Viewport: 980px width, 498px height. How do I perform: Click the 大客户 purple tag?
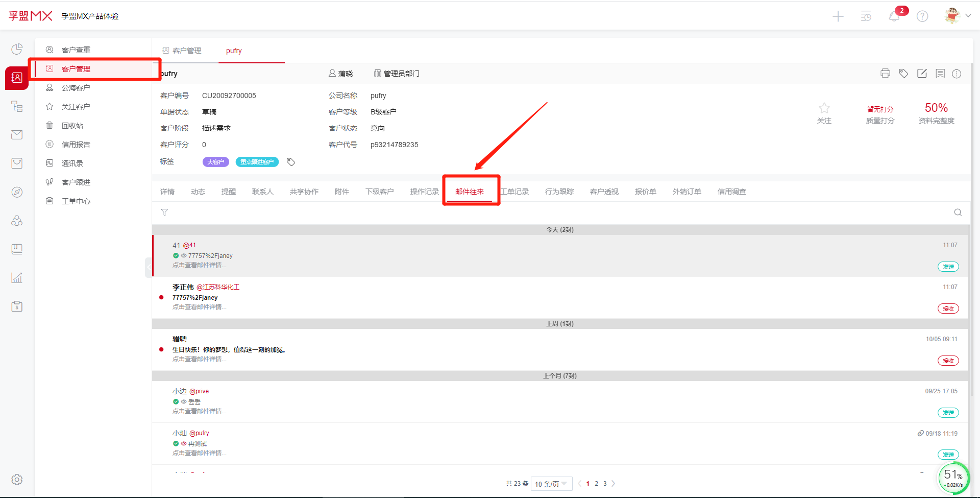215,162
